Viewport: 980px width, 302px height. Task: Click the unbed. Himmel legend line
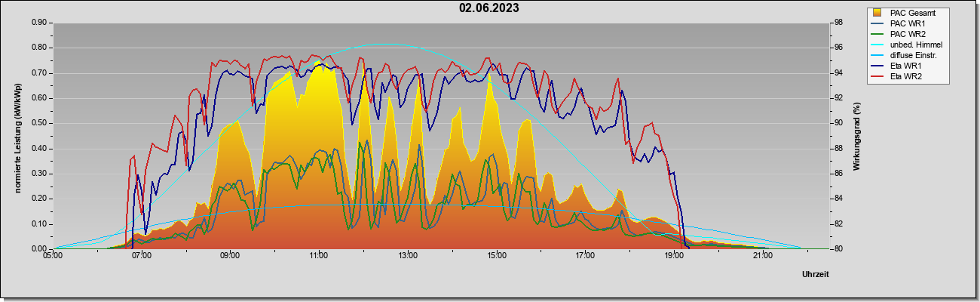tap(877, 45)
